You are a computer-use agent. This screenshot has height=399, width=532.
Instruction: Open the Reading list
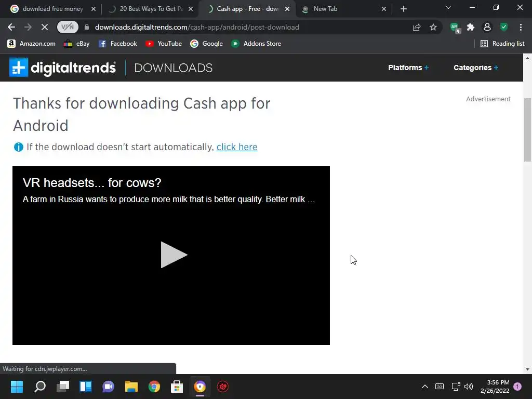[x=502, y=44]
